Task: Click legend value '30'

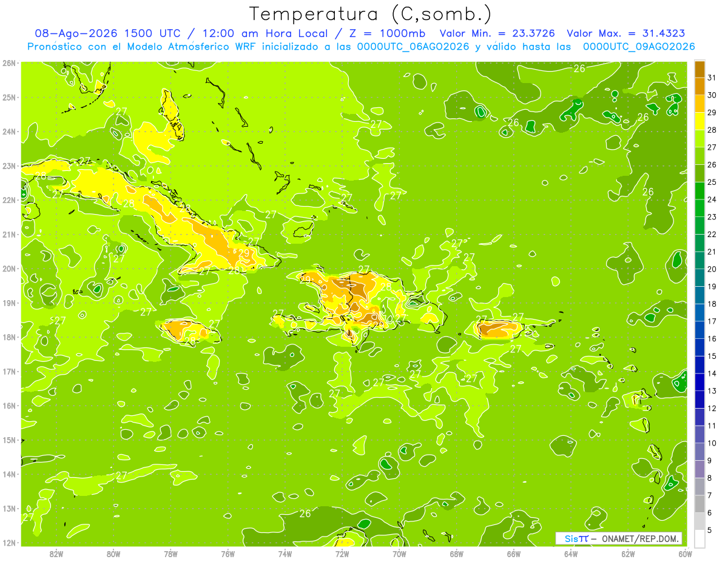Action: (712, 95)
